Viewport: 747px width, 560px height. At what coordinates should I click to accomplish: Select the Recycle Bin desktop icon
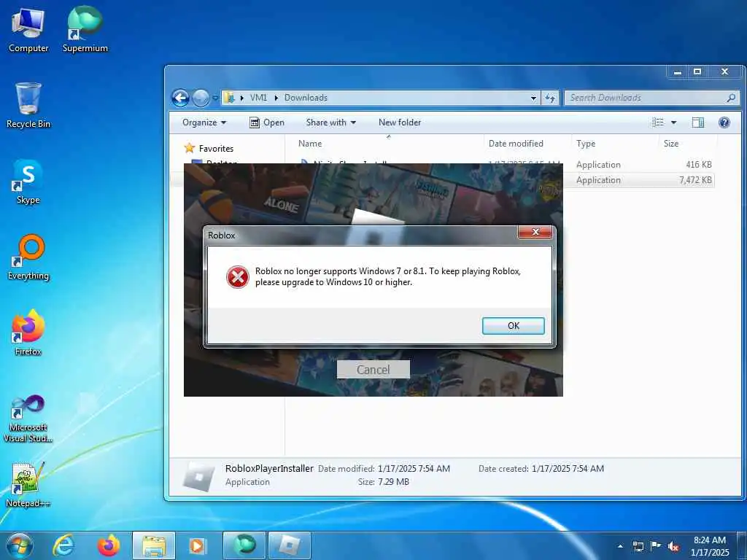coord(28,105)
